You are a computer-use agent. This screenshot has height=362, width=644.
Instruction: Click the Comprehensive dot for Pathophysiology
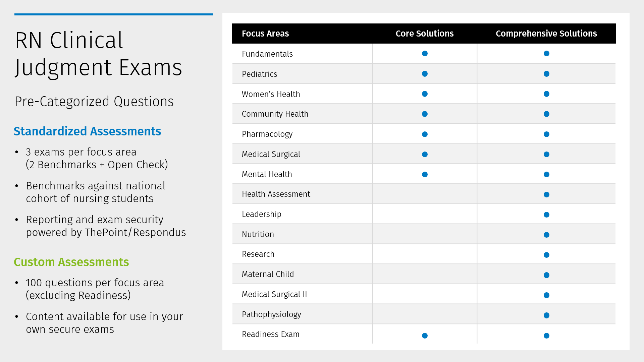pos(546,315)
